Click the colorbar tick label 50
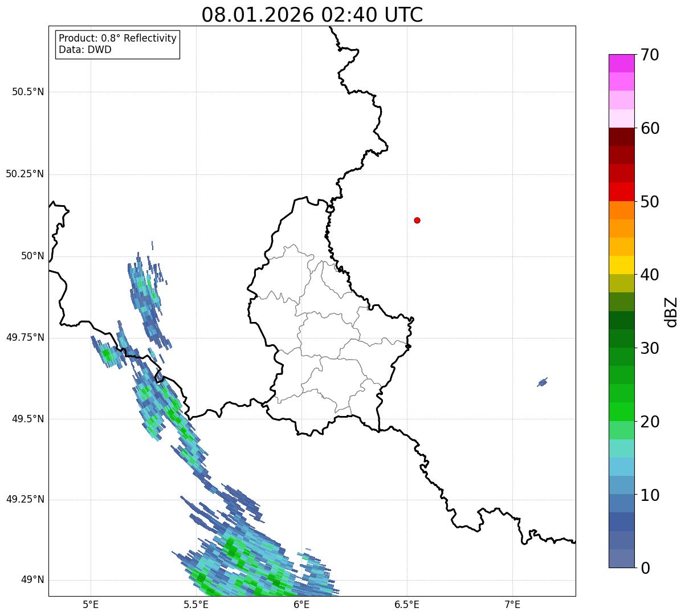This screenshot has height=616, width=685. (x=650, y=202)
